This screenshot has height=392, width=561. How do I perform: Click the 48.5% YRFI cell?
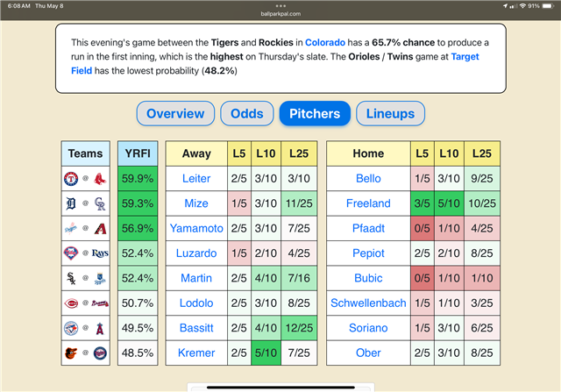click(138, 353)
